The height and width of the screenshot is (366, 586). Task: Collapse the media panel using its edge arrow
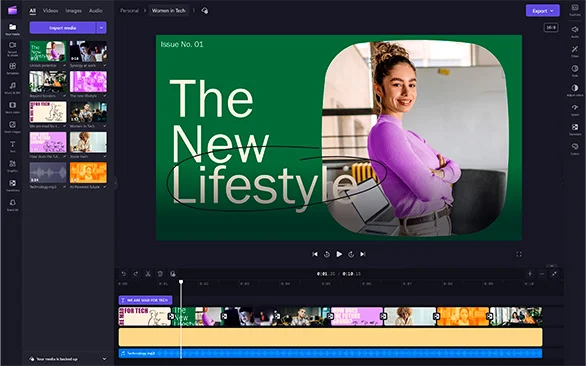click(115, 183)
